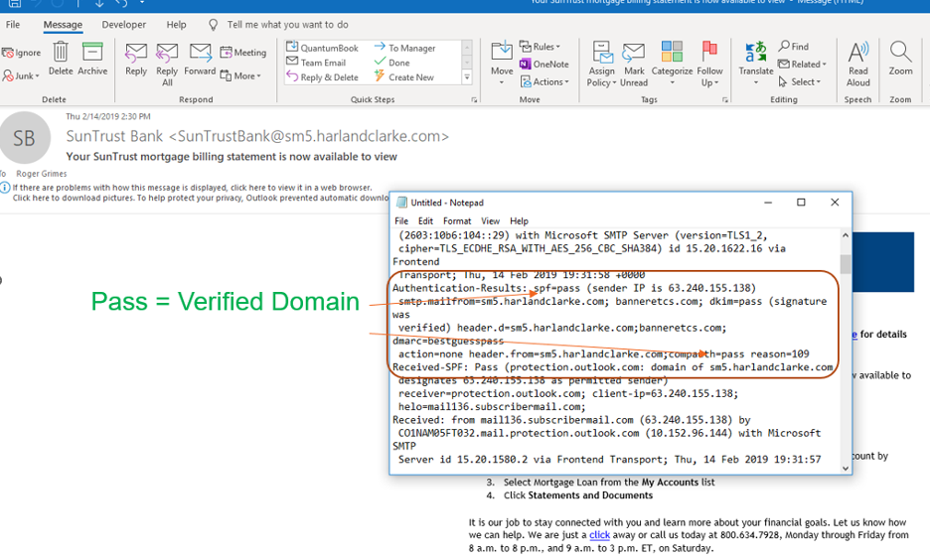Click the 'click' hyperlink in email body
This screenshot has height=560, width=930.
tap(599, 535)
